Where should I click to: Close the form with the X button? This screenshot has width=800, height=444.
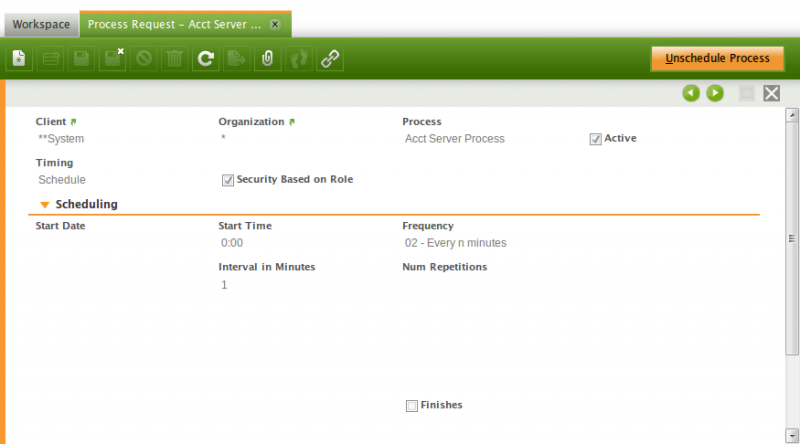771,93
